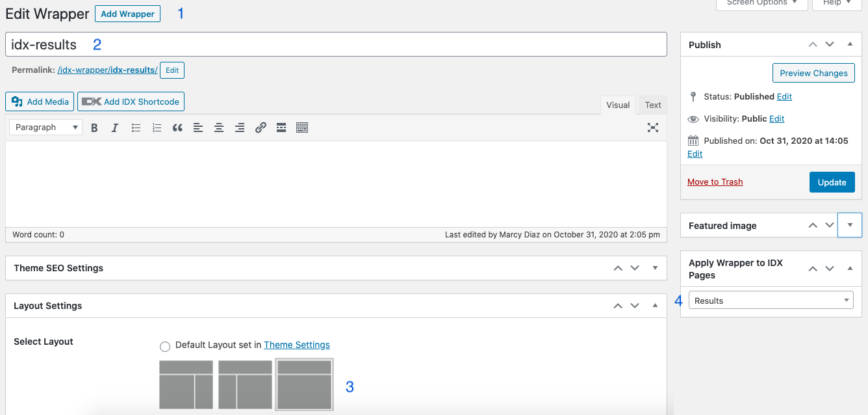Align text right
Image resolution: width=868 pixels, height=415 pixels.
pyautogui.click(x=240, y=127)
